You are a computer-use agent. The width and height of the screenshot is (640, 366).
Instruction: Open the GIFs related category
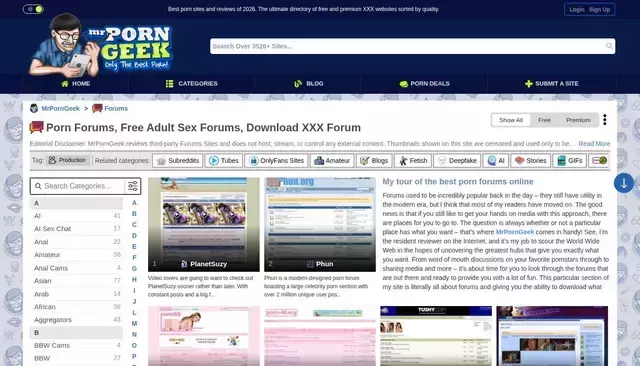click(570, 161)
